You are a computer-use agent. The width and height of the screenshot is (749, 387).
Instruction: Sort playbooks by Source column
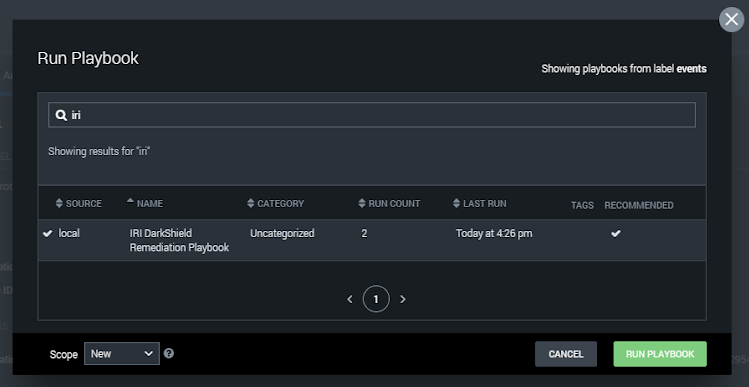[x=79, y=204]
